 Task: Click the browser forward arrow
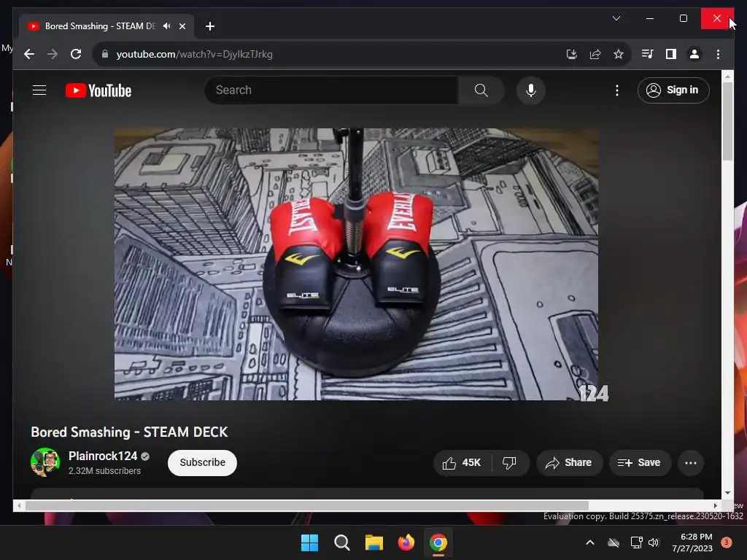point(53,54)
